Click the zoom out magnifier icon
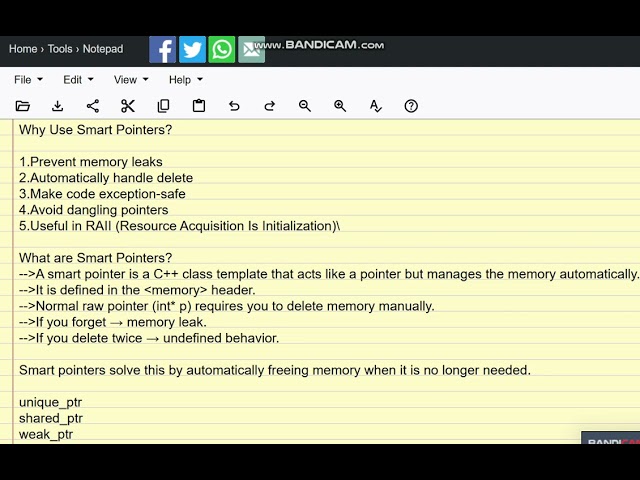This screenshot has height=480, width=640. click(x=304, y=106)
